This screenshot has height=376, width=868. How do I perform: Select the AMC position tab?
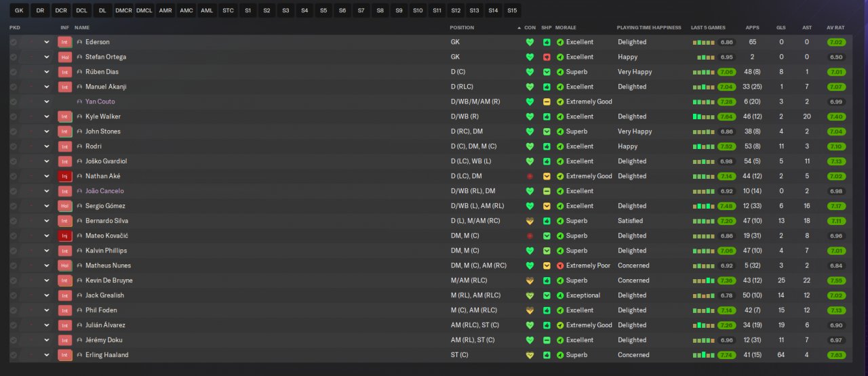[186, 10]
